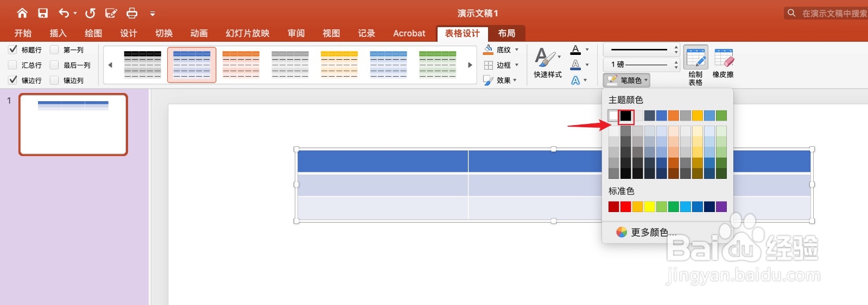The height and width of the screenshot is (305, 868).
Task: Open the Review (审阅) tab
Action: coord(296,33)
